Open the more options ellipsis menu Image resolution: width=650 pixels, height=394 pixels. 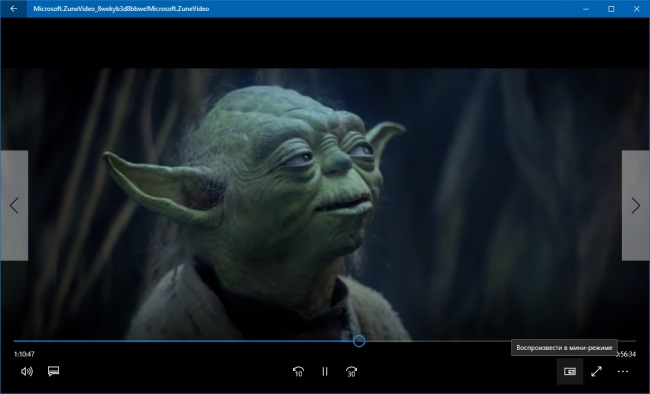click(x=623, y=372)
